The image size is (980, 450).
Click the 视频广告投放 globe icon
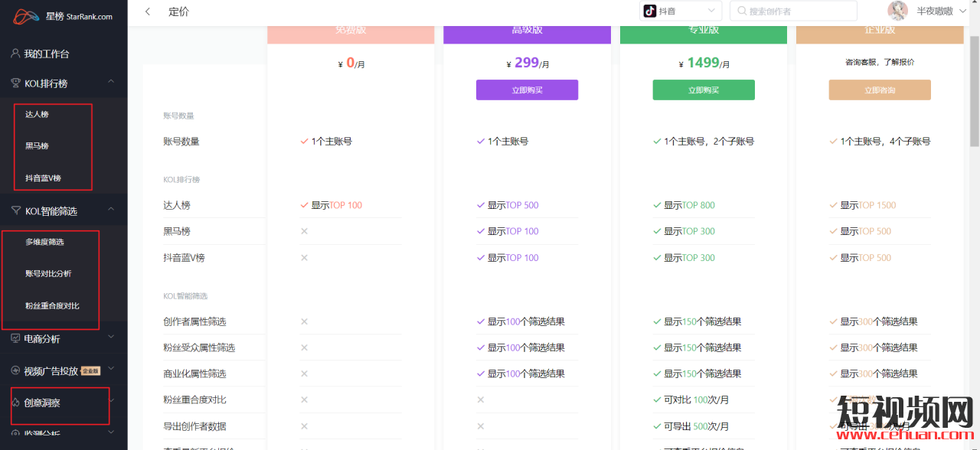pos(15,370)
